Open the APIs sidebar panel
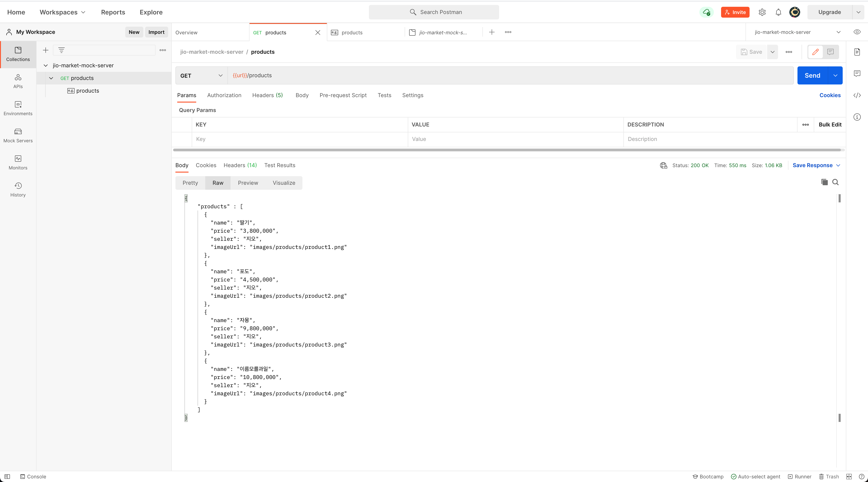 click(x=18, y=82)
